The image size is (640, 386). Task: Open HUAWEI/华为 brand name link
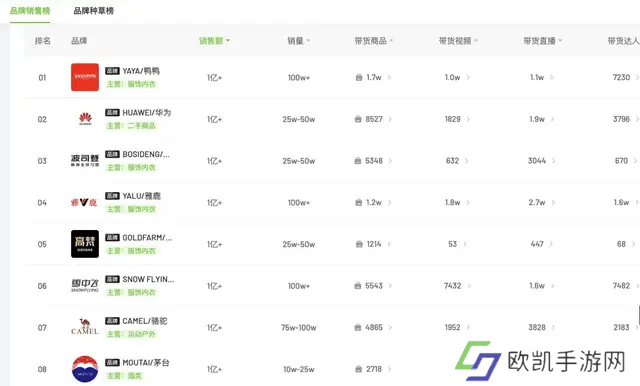(147, 113)
